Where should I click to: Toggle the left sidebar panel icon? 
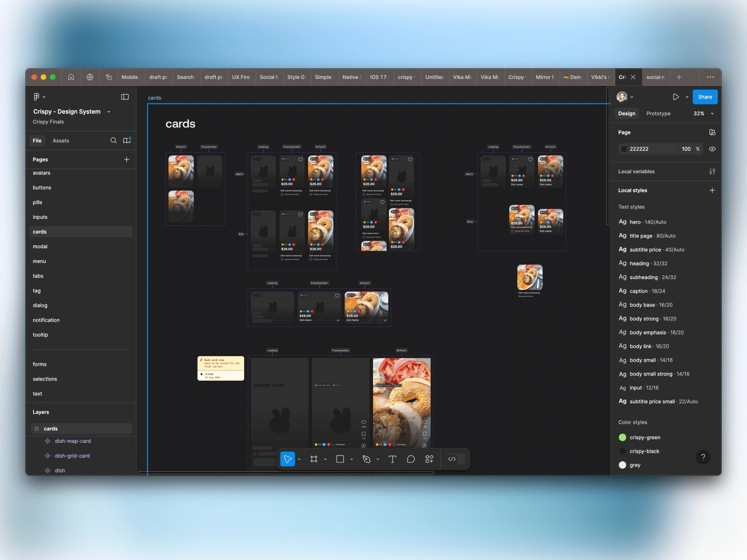click(x=125, y=97)
